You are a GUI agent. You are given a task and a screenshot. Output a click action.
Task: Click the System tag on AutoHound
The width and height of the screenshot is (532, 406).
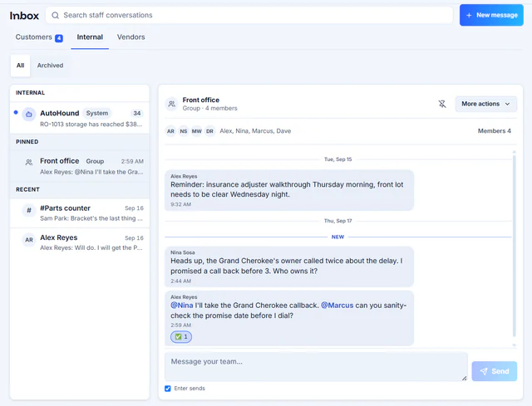pyautogui.click(x=97, y=113)
